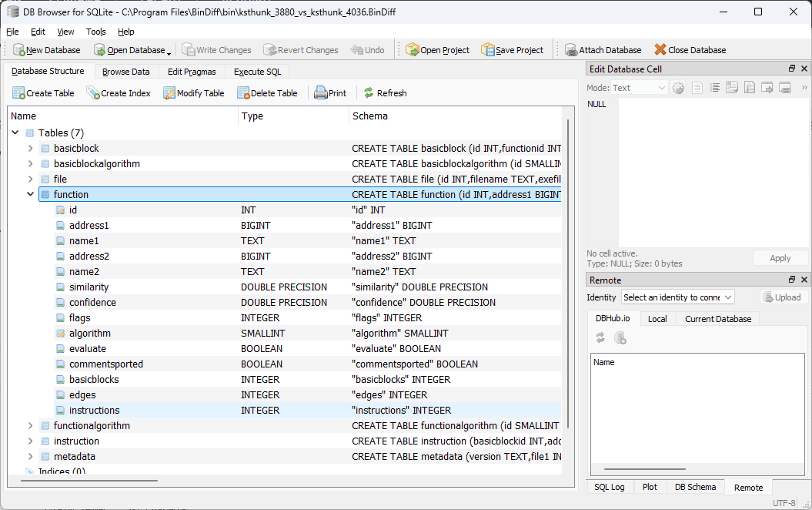The image size is (812, 510).
Task: Expand the basicblock table node
Action: pyautogui.click(x=30, y=149)
